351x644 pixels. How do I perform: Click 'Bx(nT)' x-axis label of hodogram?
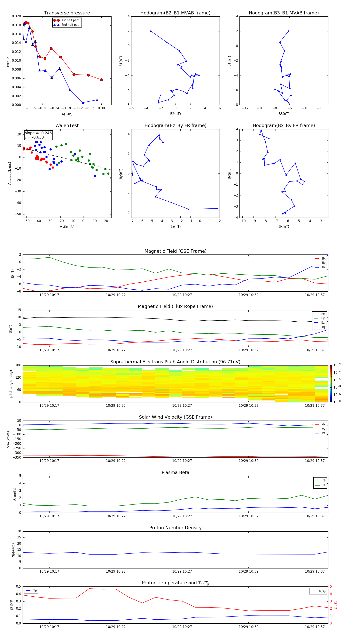[284, 227]
